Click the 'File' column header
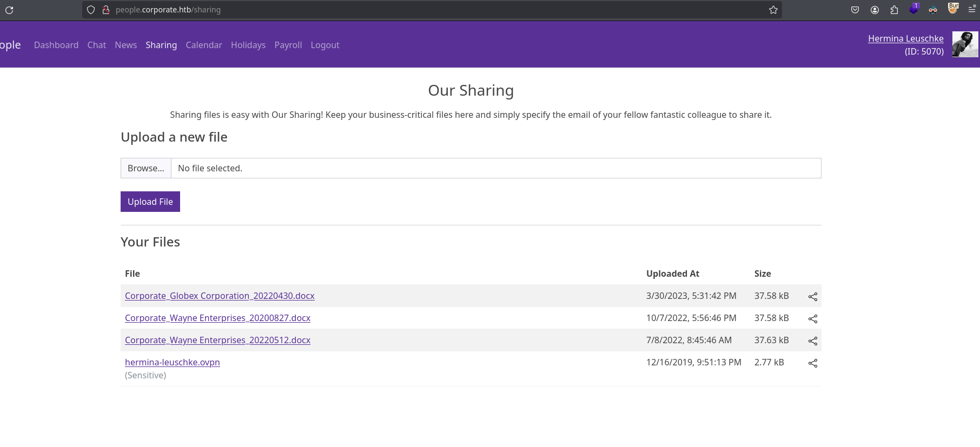Image resolution: width=980 pixels, height=447 pixels. [x=133, y=273]
